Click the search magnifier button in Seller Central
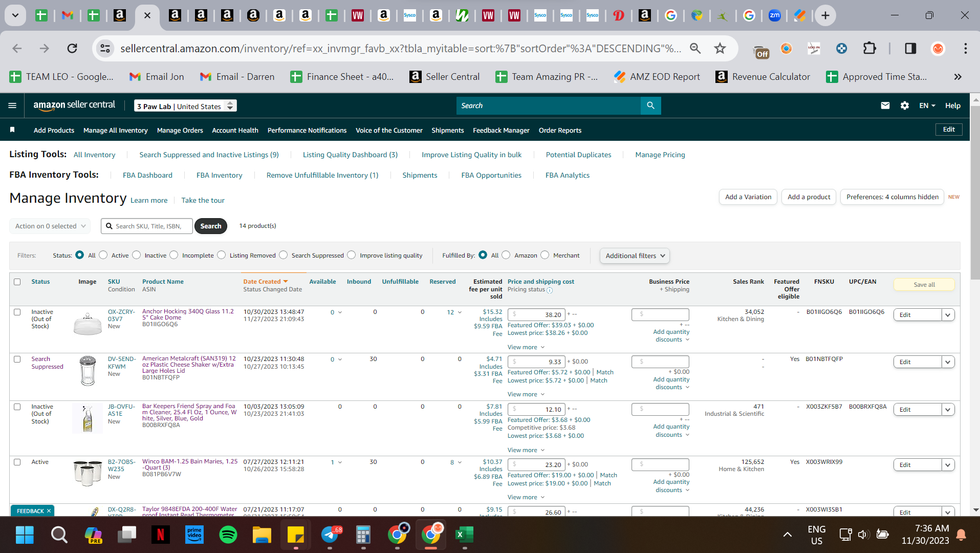 click(x=650, y=105)
